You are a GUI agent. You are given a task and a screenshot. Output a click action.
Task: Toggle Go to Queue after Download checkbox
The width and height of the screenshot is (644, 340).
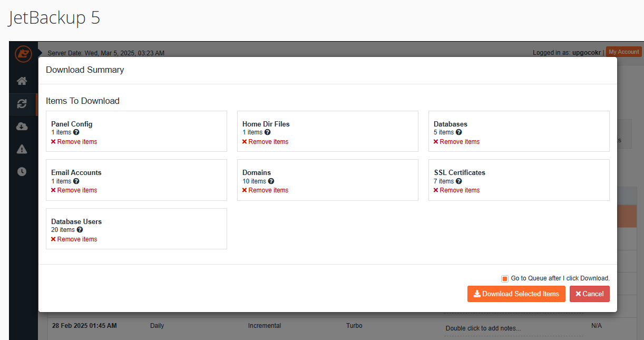click(505, 278)
